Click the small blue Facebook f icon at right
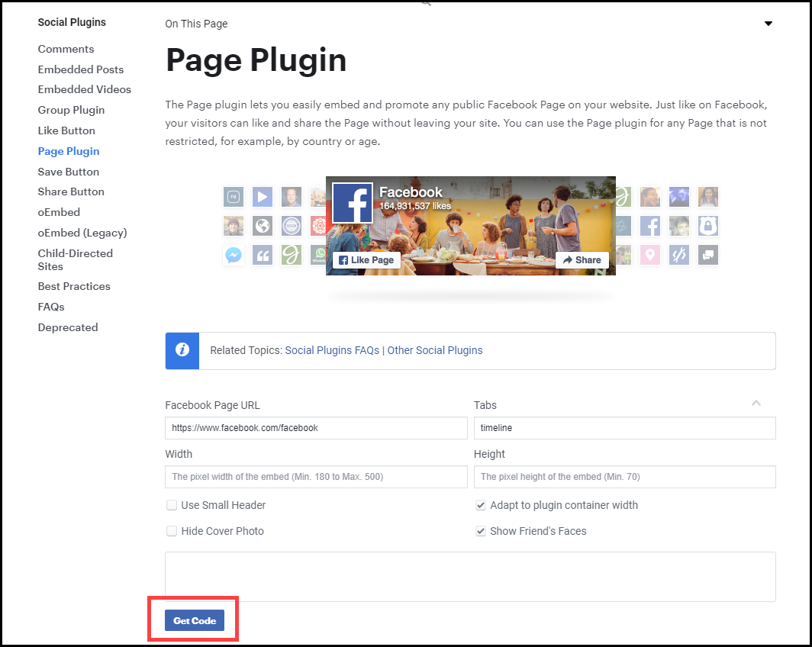 (x=650, y=226)
